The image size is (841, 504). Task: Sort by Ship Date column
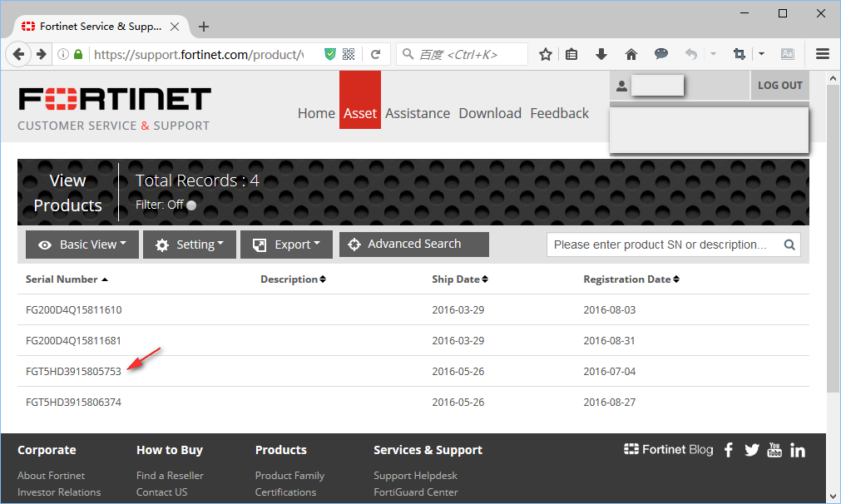pyautogui.click(x=460, y=279)
